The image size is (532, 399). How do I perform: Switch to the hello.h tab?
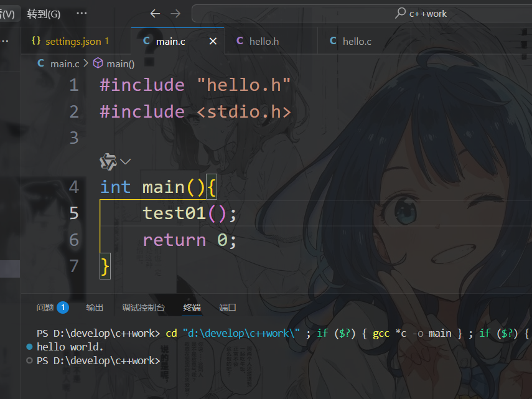point(271,41)
